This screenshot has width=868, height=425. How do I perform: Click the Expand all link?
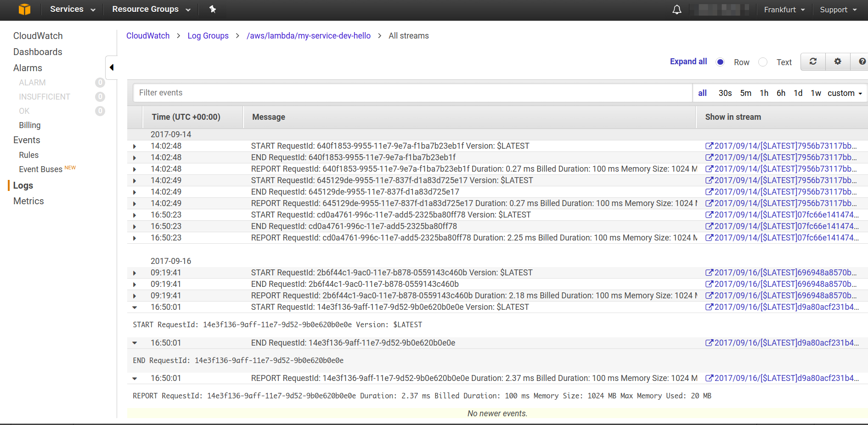coord(688,62)
